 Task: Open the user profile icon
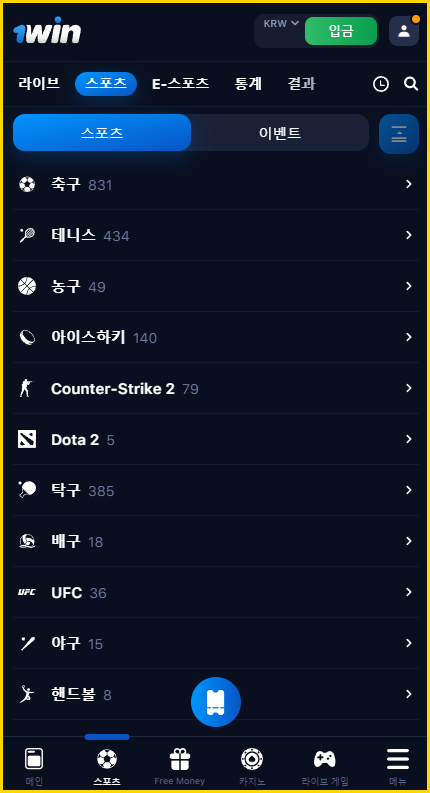pyautogui.click(x=404, y=31)
